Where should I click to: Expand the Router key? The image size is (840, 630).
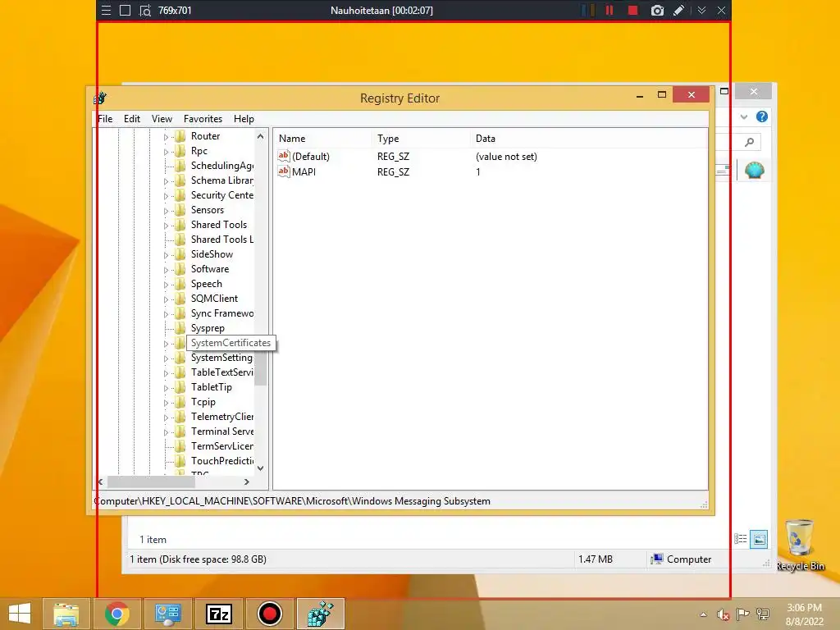point(166,137)
